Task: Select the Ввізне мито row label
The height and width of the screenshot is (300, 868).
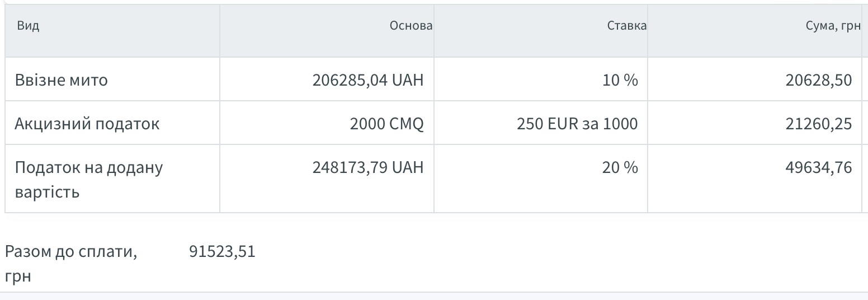Action: 61,80
